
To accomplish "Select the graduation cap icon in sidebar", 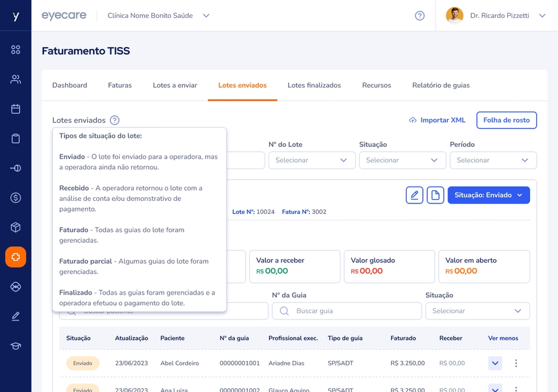I will click(x=15, y=346).
